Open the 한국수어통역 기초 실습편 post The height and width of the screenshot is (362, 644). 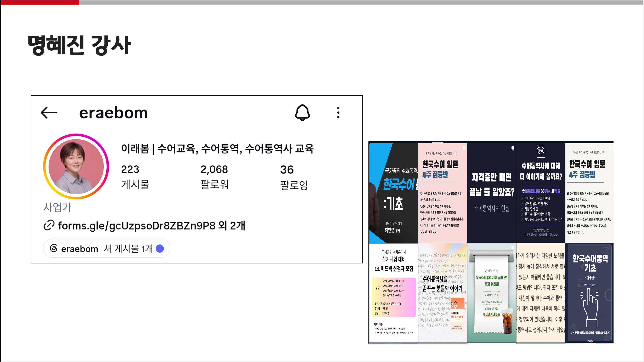tap(589, 293)
